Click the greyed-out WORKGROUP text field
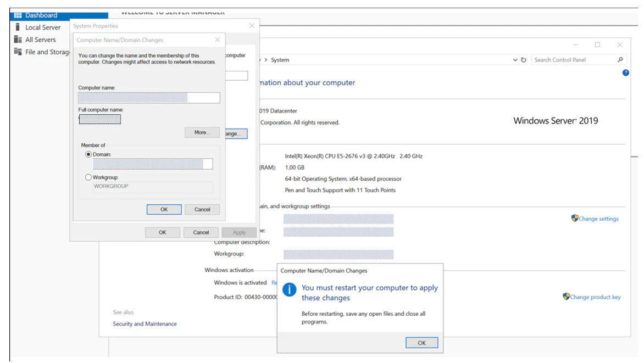 153,186
